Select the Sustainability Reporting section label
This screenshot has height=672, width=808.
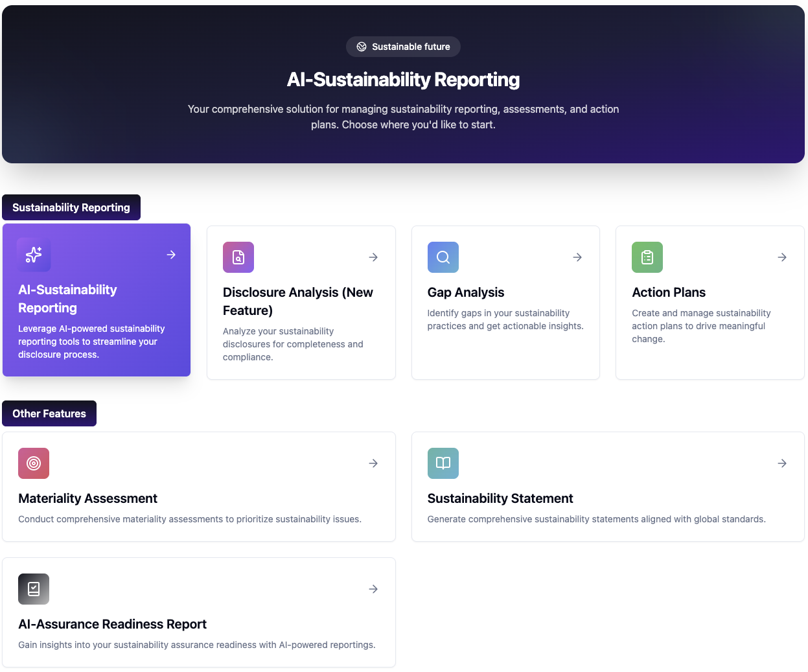[71, 207]
